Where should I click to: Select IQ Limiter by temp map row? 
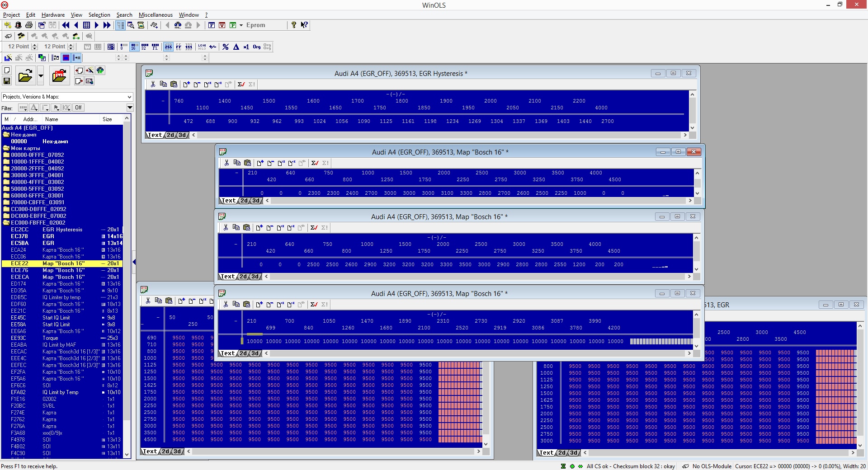[62, 297]
